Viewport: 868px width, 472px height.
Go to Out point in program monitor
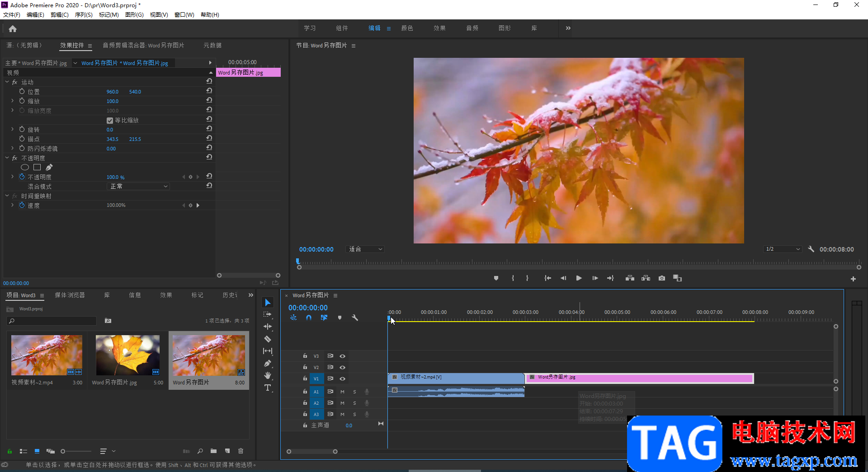[x=610, y=278]
